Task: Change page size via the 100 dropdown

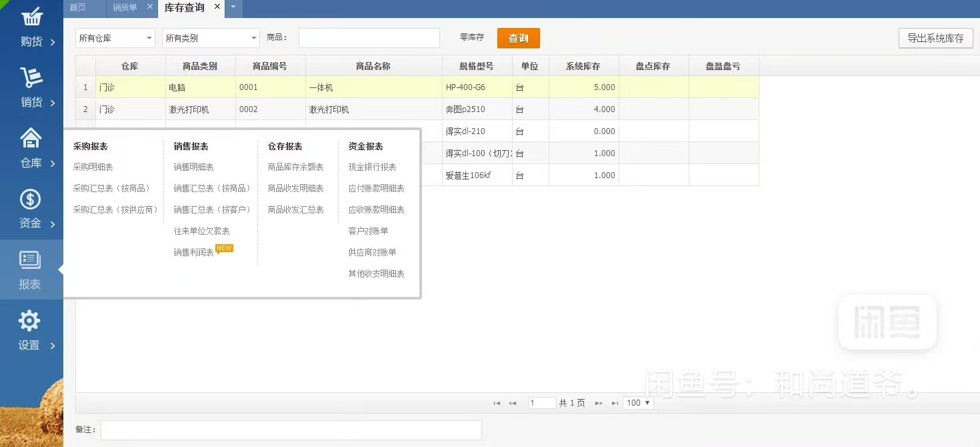Action: [637, 403]
